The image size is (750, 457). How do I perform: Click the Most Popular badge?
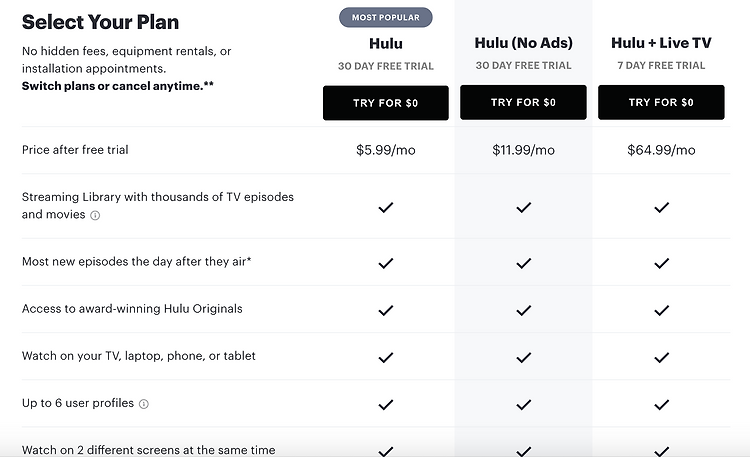click(386, 17)
